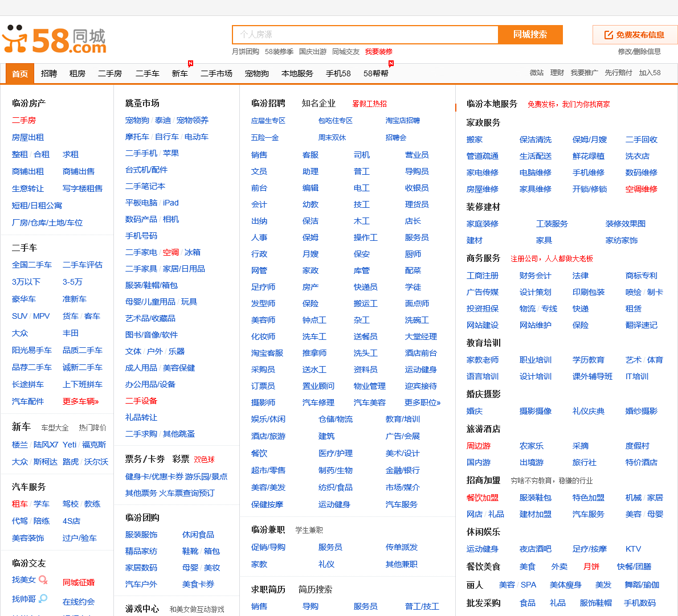The image size is (678, 616).
Task: Open the 修改/删除信息 link
Action: [639, 51]
